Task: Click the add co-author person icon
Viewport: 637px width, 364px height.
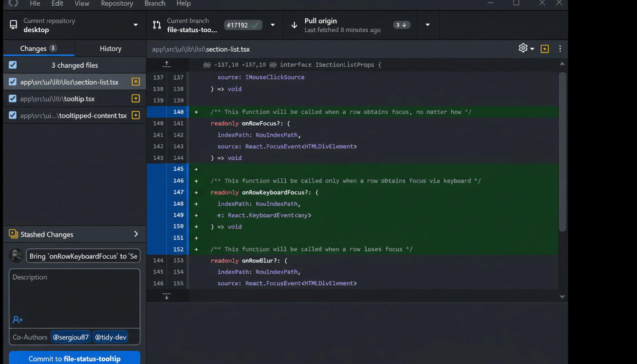Action: tap(17, 319)
